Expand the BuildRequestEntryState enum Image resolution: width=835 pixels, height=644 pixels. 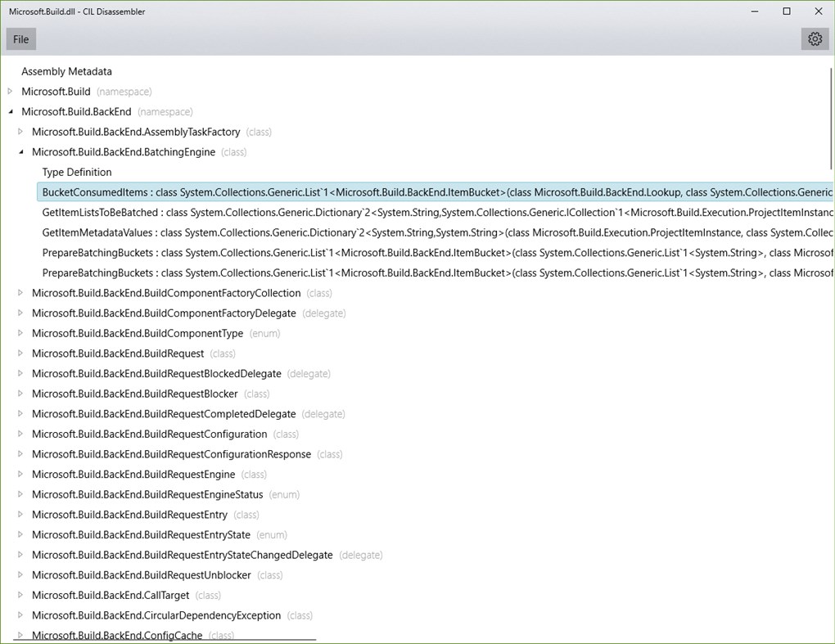click(20, 534)
